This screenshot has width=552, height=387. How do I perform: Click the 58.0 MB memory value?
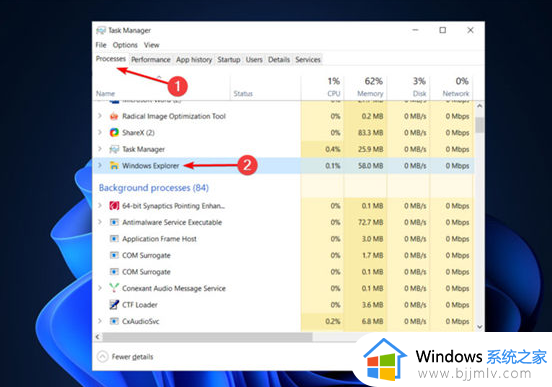click(x=371, y=166)
